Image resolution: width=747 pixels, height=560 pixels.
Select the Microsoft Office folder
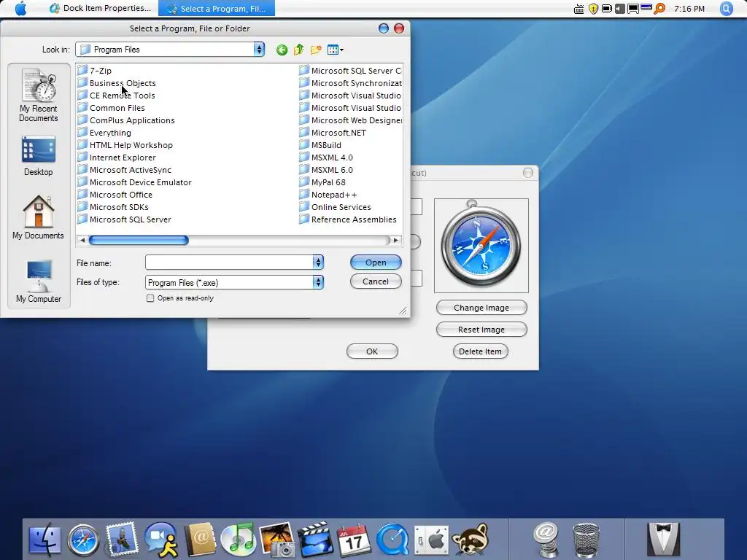pos(115,194)
